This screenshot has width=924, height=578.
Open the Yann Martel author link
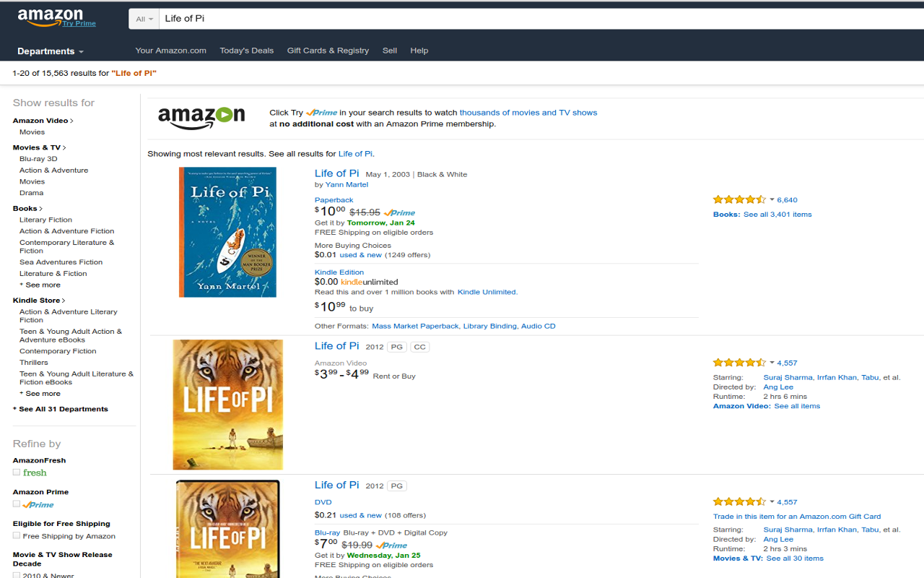click(346, 184)
